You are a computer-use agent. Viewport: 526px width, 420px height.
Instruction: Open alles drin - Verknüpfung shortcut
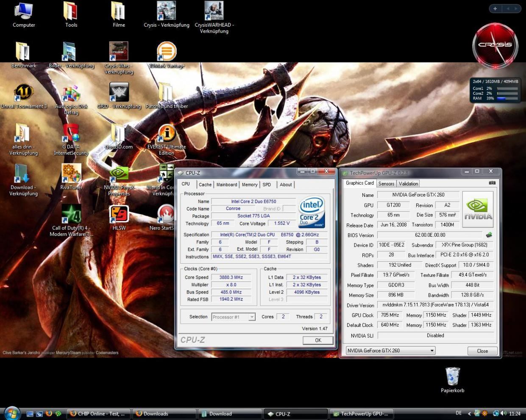24,139
